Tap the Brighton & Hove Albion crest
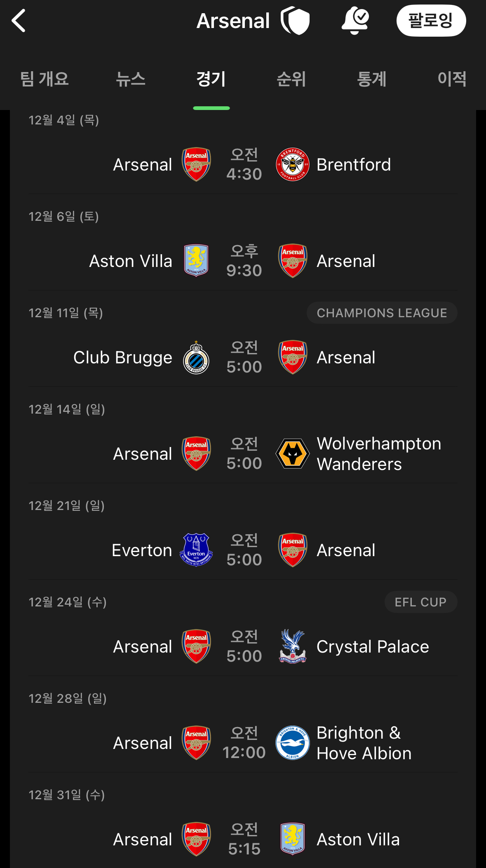486x868 pixels. tap(293, 743)
